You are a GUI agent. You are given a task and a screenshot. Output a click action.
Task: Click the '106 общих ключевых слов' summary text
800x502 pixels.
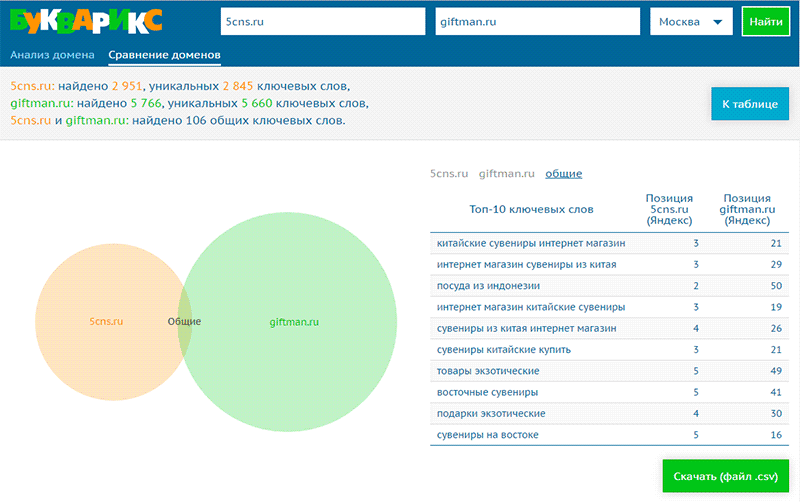tap(265, 120)
